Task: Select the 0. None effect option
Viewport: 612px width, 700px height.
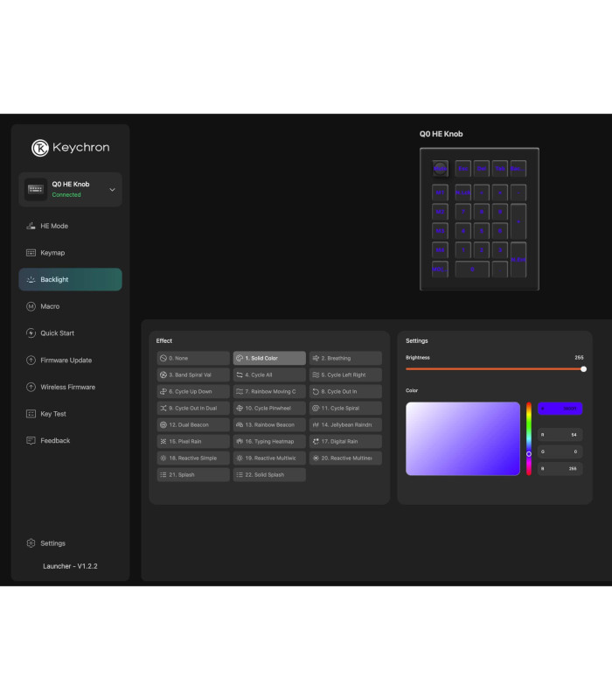Action: coord(193,358)
